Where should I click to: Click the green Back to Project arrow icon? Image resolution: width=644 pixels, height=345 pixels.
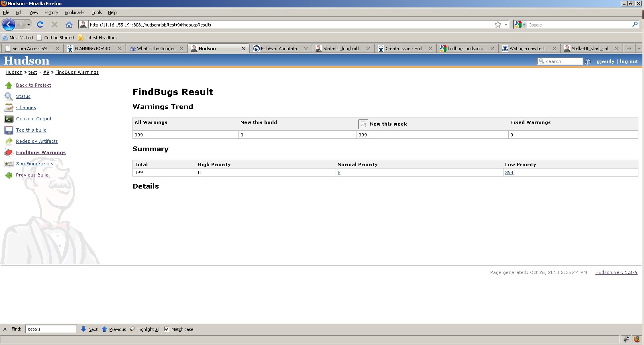click(x=8, y=85)
